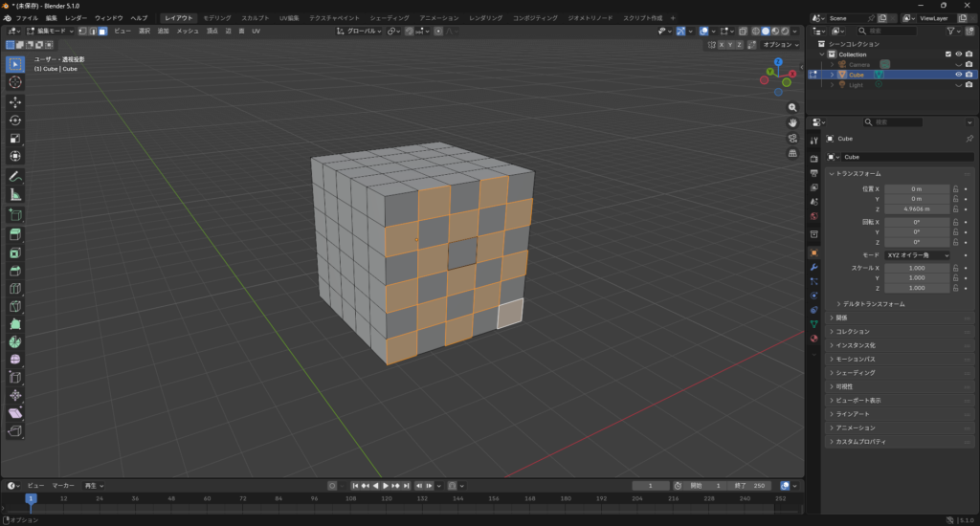Click the オプション button in viewport header

[x=779, y=45]
